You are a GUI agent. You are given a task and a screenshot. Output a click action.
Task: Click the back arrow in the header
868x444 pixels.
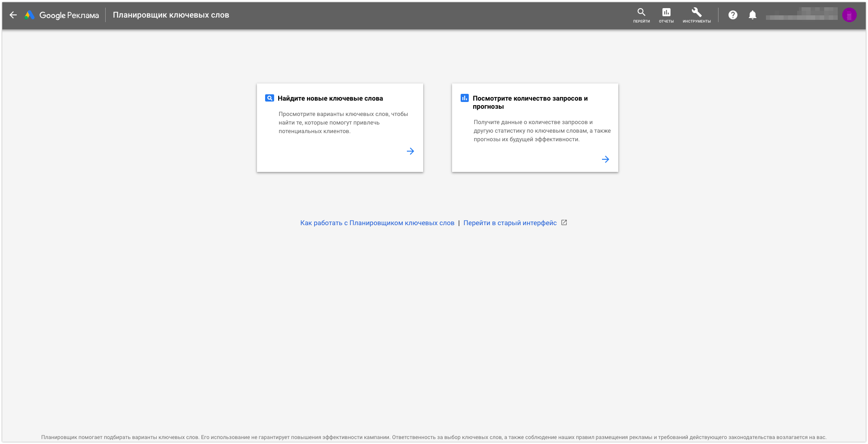click(x=13, y=15)
